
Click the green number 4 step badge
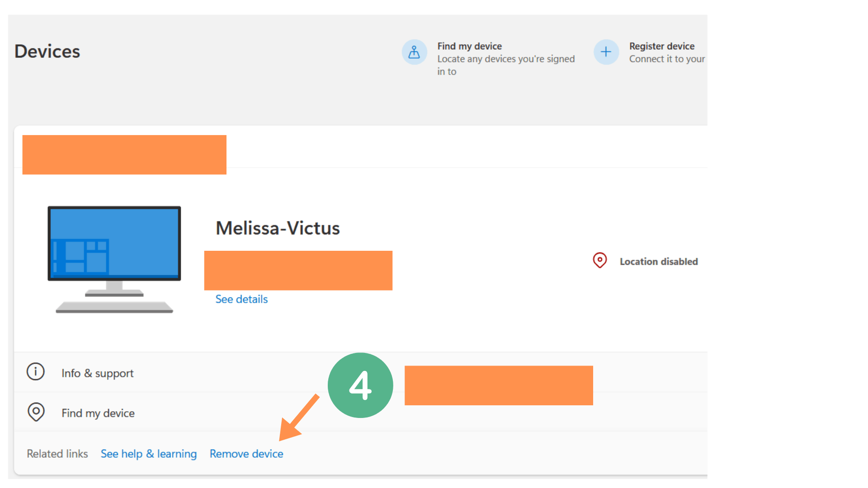pos(360,385)
